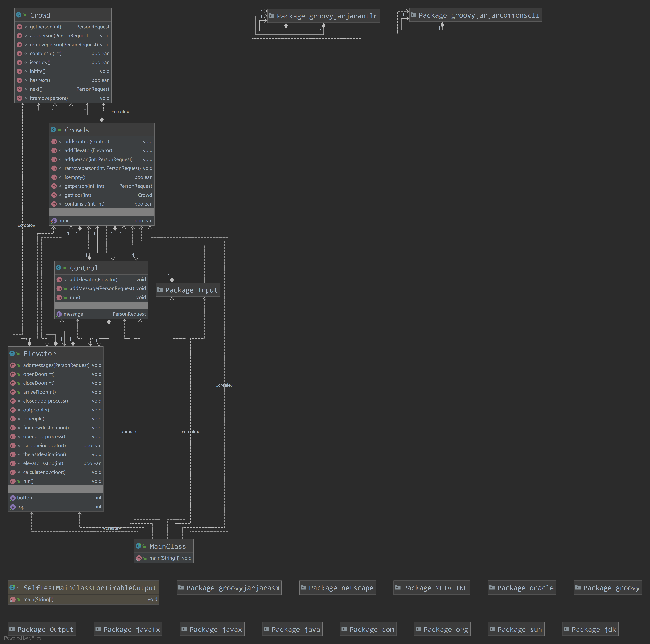This screenshot has width=650, height=644.
Task: Select the Package META-INF node
Action: pyautogui.click(x=431, y=588)
